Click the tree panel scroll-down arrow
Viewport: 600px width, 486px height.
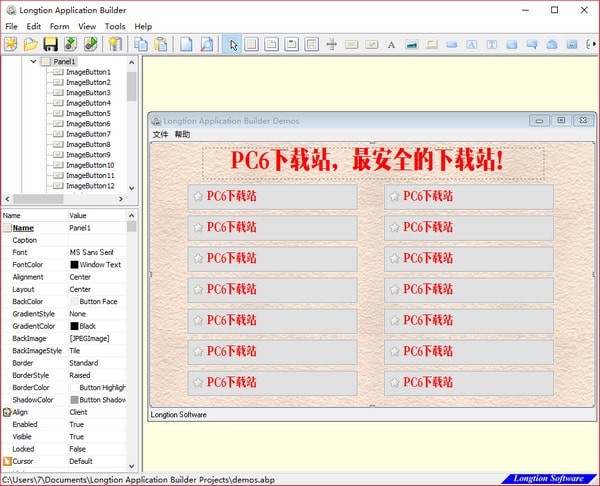pos(132,188)
